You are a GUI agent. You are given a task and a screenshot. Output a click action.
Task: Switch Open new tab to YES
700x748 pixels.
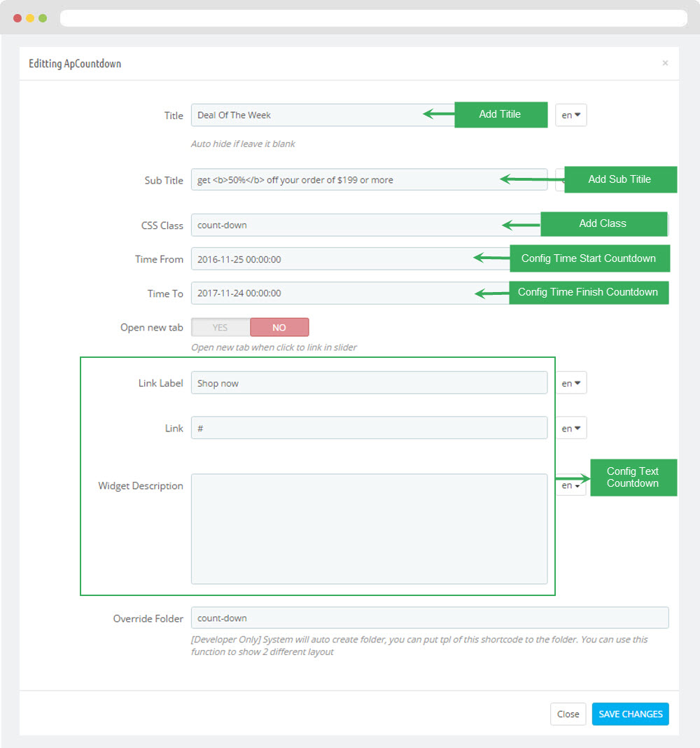click(220, 327)
